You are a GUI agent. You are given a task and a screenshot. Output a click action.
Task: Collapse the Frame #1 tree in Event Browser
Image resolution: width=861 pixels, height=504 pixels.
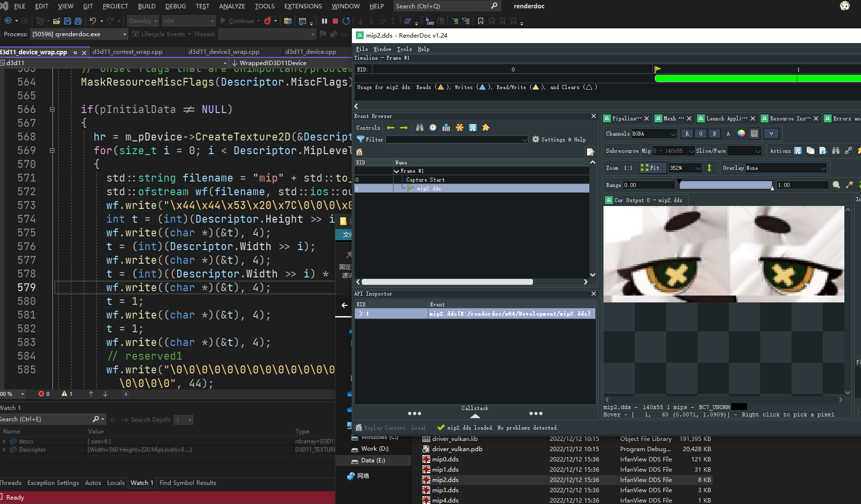coord(397,171)
